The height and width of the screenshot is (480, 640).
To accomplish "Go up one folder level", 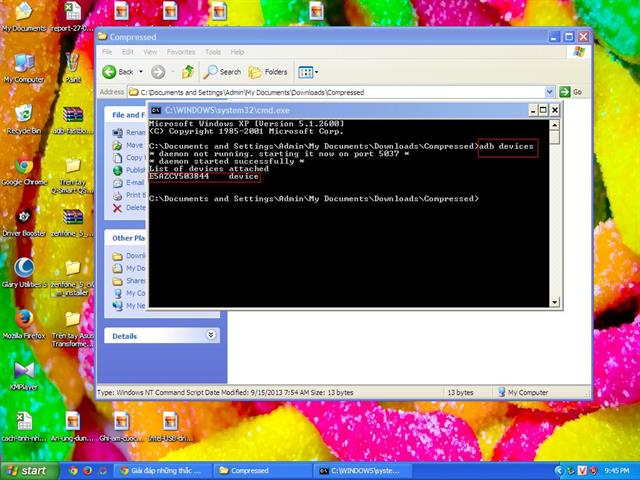I will (x=187, y=72).
